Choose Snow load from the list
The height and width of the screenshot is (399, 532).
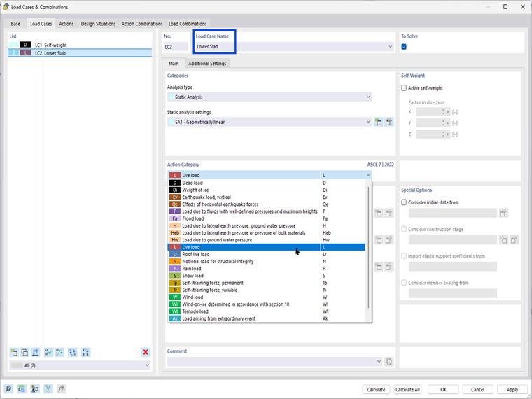[x=267, y=276]
